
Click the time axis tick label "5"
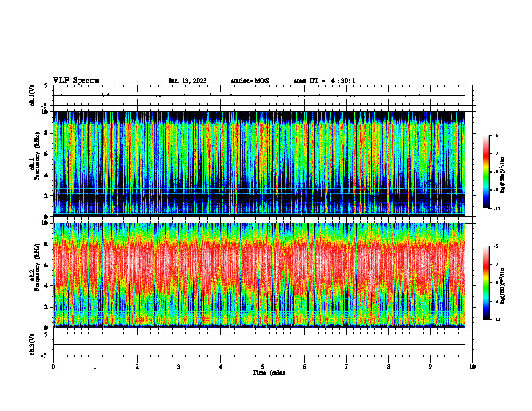(263, 367)
